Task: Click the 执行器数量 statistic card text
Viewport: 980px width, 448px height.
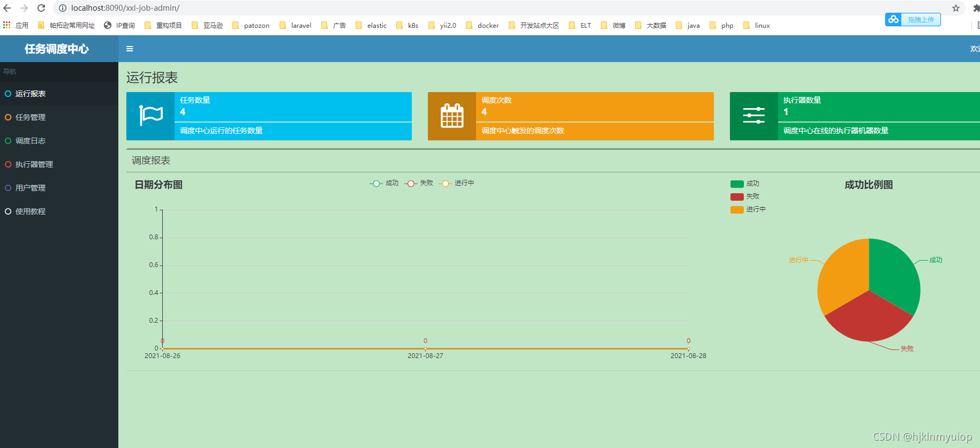Action: tap(802, 100)
